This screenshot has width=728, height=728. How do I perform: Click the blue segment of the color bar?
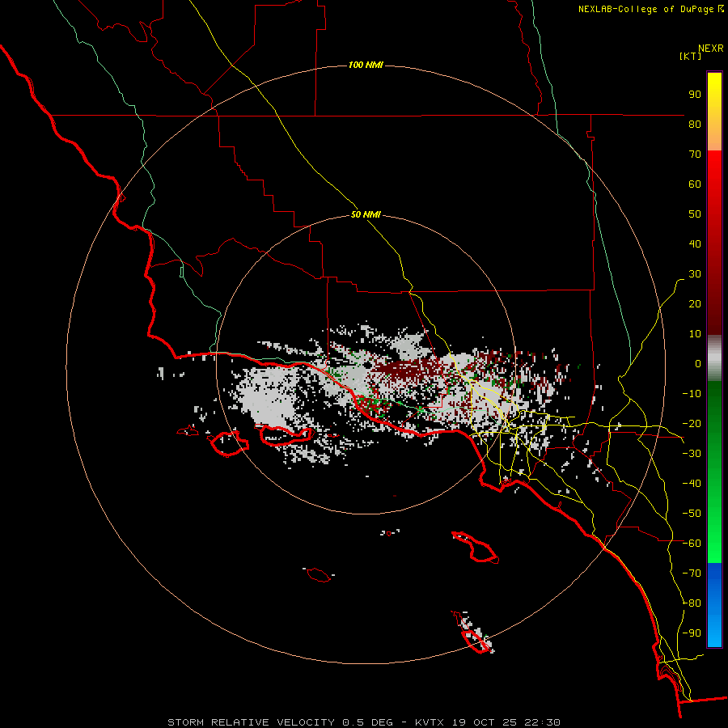(714, 605)
